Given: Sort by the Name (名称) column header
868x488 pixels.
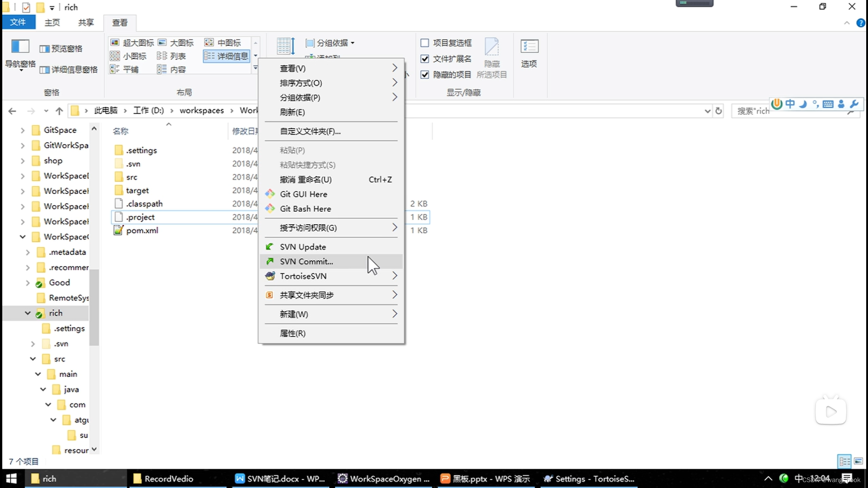Looking at the screenshot, I should [x=121, y=131].
